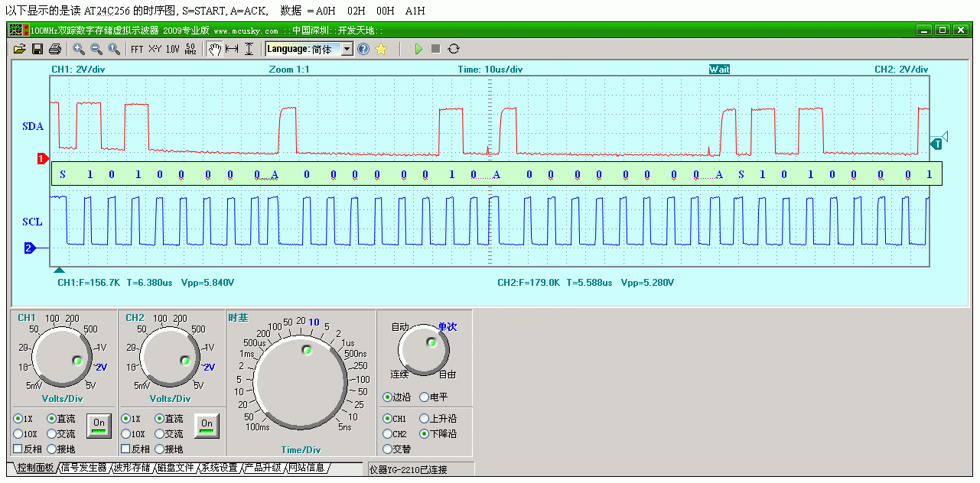Open the Language dropdown

pyautogui.click(x=347, y=49)
